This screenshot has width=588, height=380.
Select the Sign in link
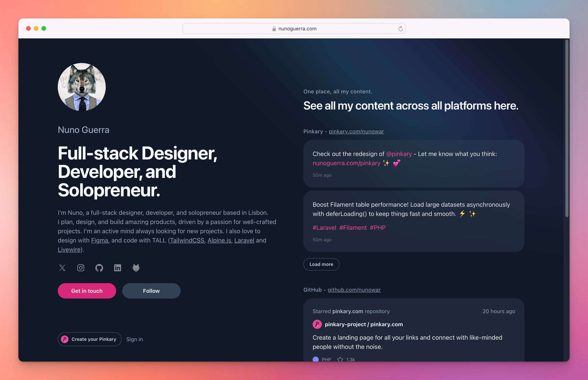click(x=135, y=339)
